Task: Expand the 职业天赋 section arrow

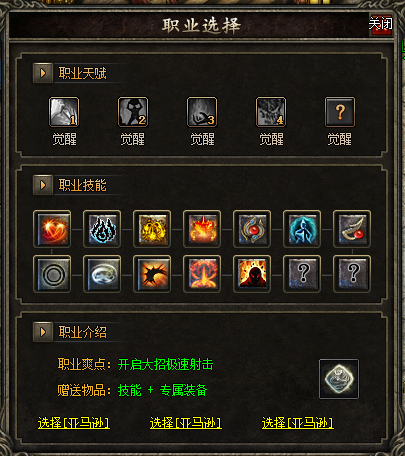Action: click(43, 73)
